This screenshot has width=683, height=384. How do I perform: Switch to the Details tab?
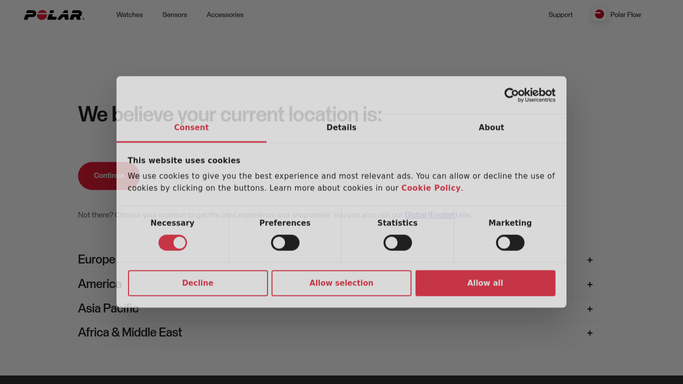(x=342, y=128)
